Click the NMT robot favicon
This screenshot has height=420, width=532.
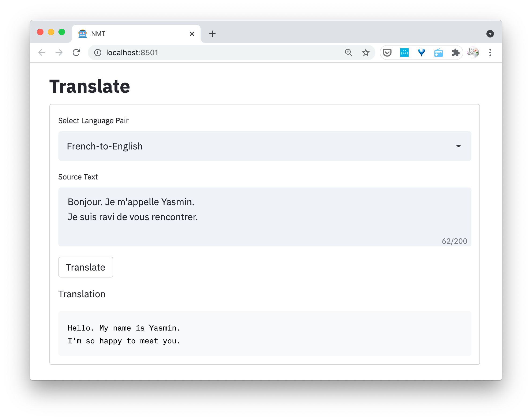click(x=83, y=34)
